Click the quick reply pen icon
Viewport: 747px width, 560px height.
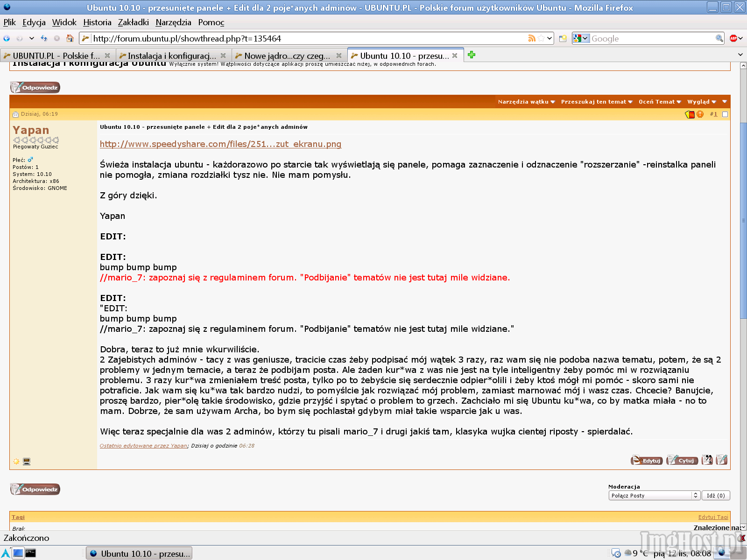coord(722,460)
